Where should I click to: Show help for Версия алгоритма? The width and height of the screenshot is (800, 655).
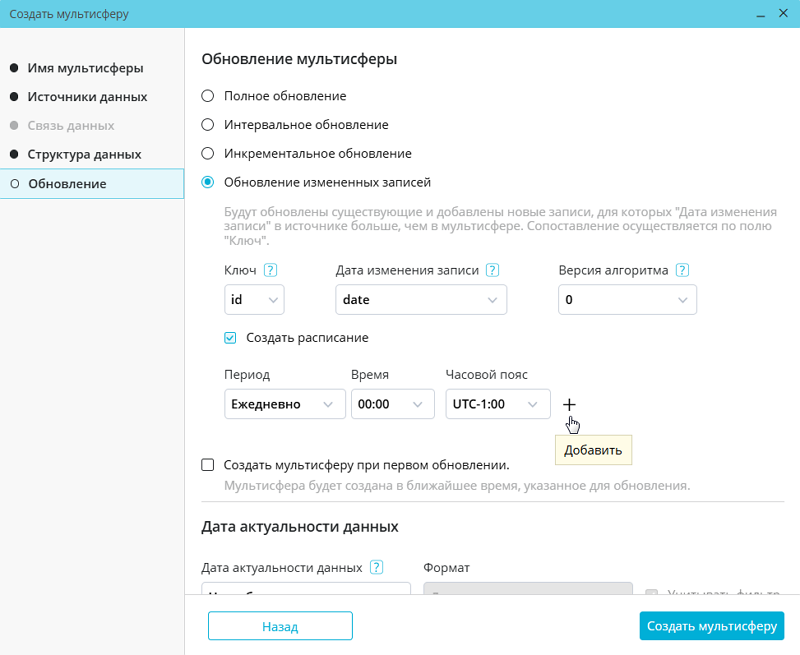[682, 270]
